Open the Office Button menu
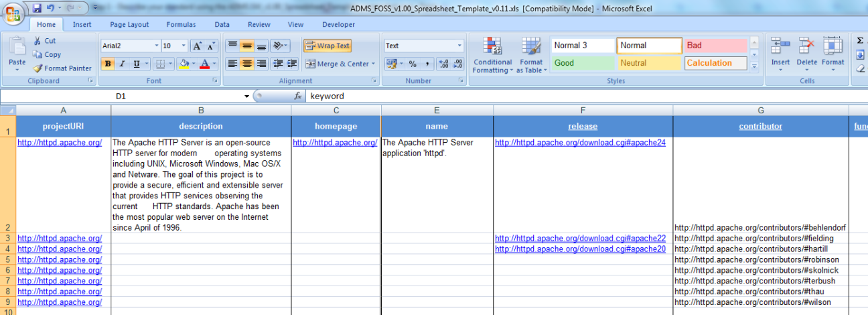Screen dimensions: 868x315 14,13
